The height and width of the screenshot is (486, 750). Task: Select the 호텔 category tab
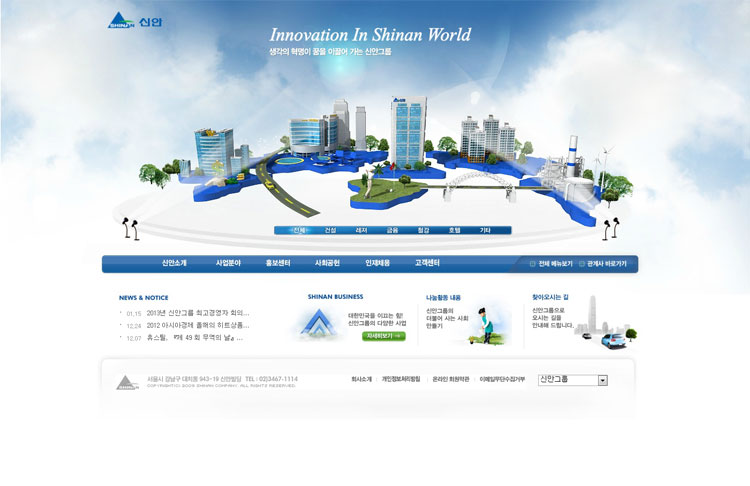454,230
